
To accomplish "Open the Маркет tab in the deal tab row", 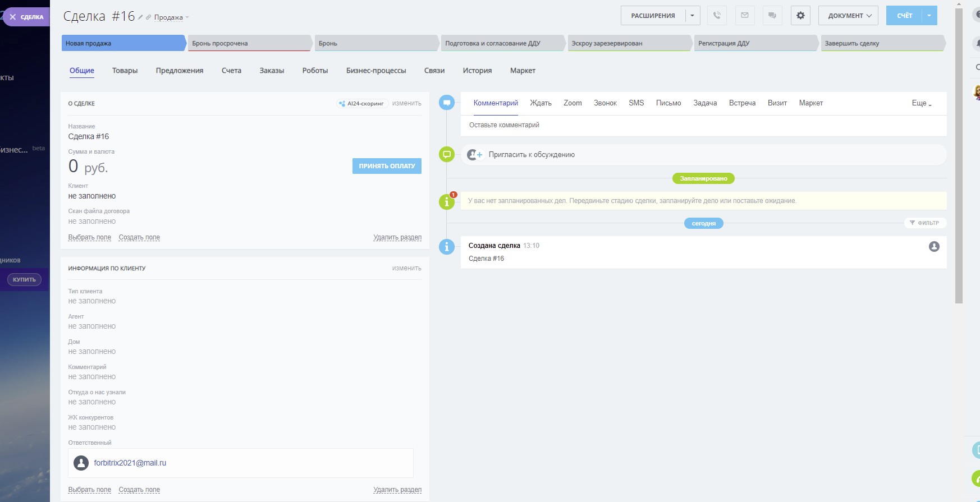I will [x=523, y=71].
